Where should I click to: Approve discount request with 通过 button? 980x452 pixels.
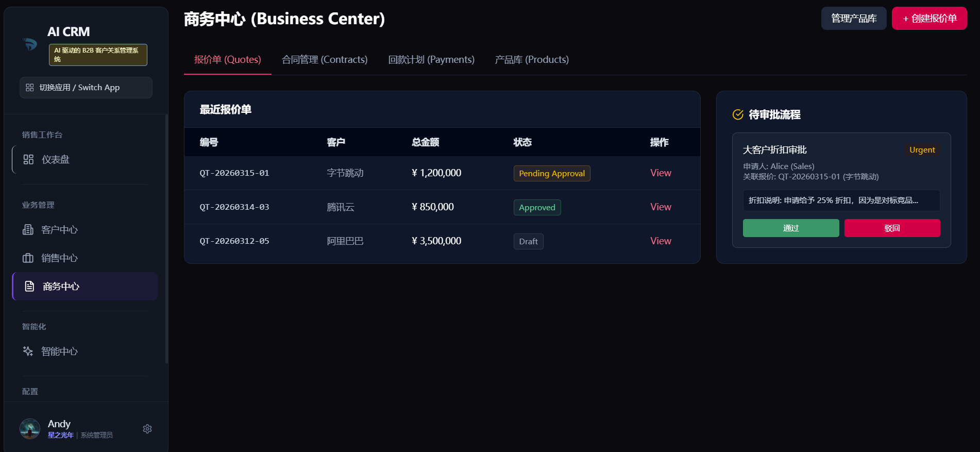point(790,228)
